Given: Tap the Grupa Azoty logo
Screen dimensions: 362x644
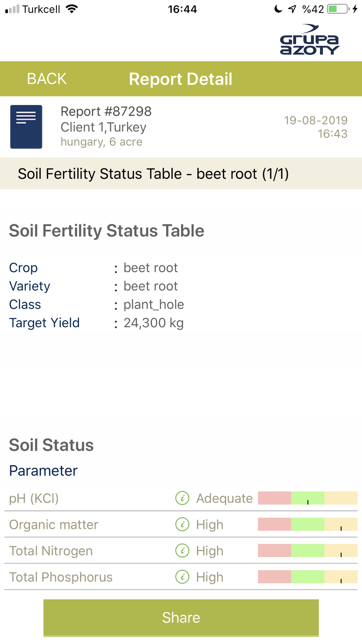Looking at the screenshot, I should 310,39.
